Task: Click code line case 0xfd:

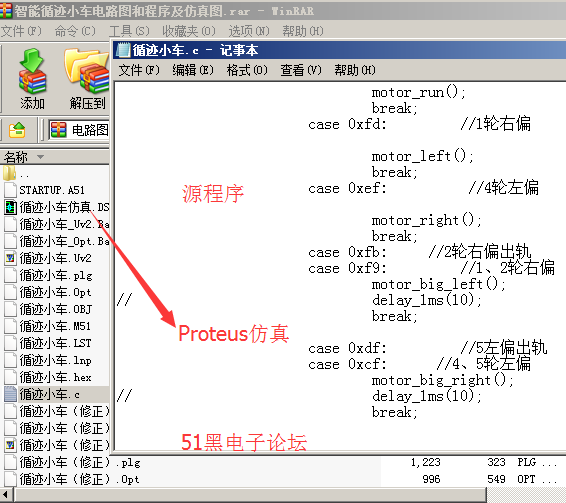Action: pyautogui.click(x=347, y=124)
